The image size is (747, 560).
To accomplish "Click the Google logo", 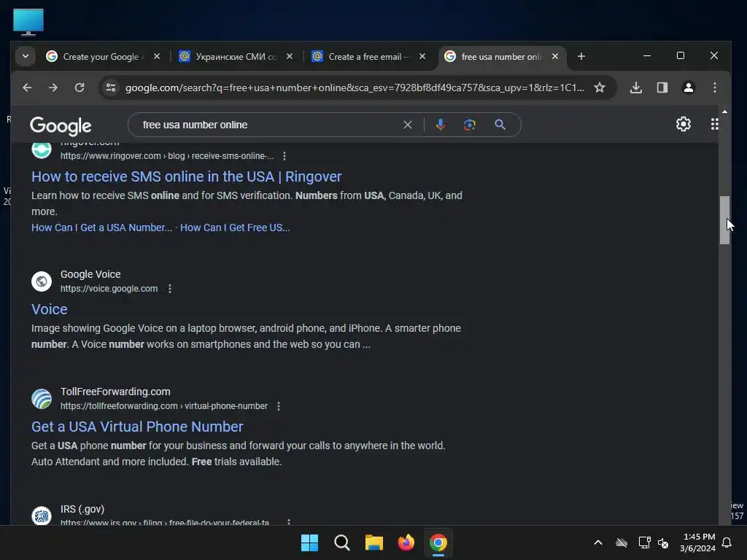I will pos(61,125).
